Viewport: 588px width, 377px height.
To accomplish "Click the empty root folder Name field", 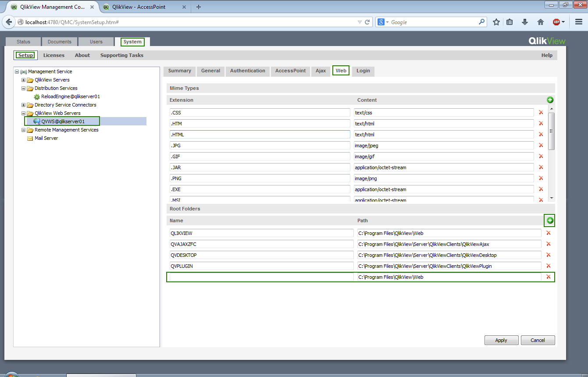I will [x=261, y=277].
